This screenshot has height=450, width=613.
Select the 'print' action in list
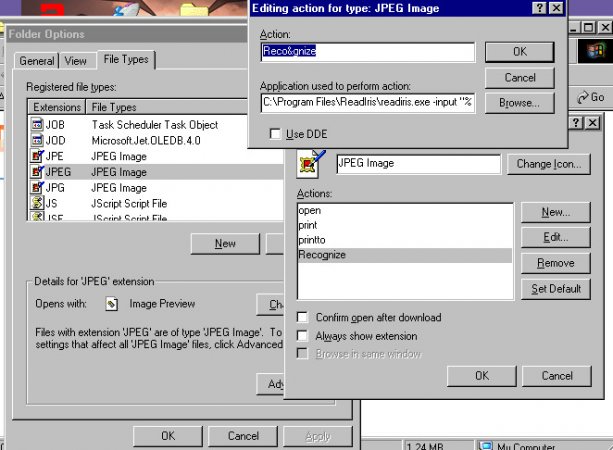coord(405,225)
